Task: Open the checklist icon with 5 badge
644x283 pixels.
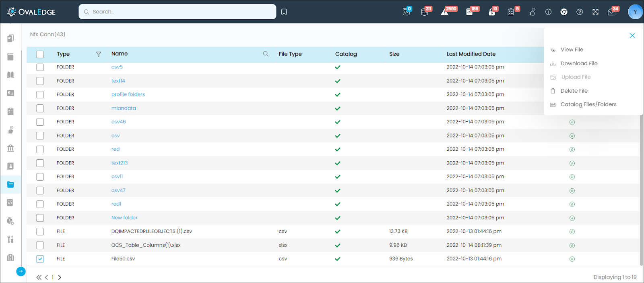Action: (x=511, y=12)
